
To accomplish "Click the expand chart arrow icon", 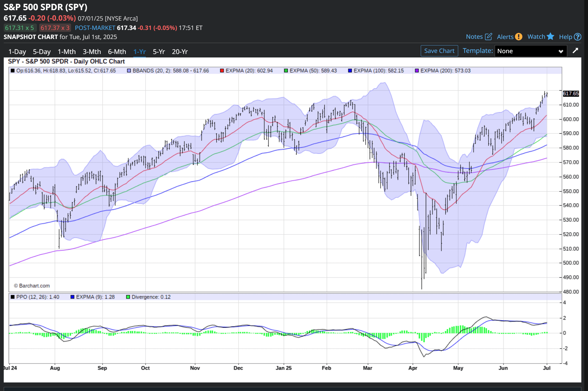I will pos(575,51).
